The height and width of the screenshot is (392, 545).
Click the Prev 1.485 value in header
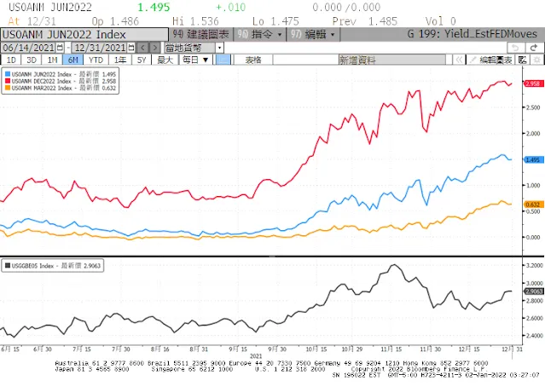click(364, 21)
